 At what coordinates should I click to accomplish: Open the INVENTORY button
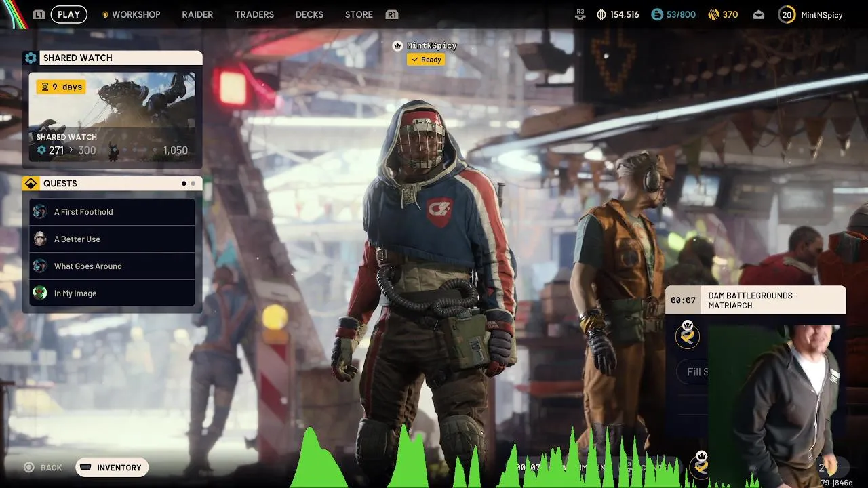112,468
